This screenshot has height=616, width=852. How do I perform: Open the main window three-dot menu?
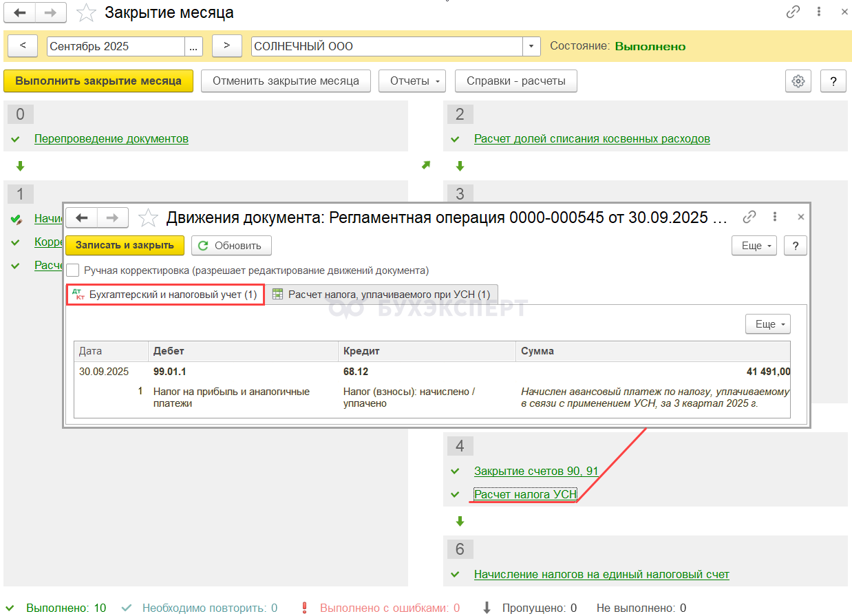(x=818, y=12)
